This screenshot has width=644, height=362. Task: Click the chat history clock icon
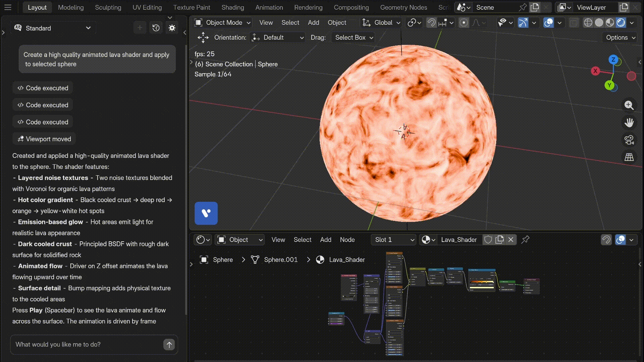[x=156, y=28]
